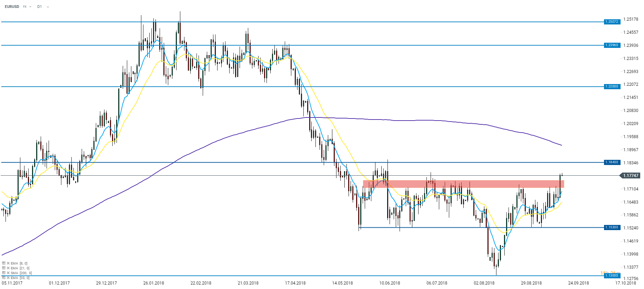Select the 1.25072 horizontal line price tag
644x289 pixels.
pos(612,22)
